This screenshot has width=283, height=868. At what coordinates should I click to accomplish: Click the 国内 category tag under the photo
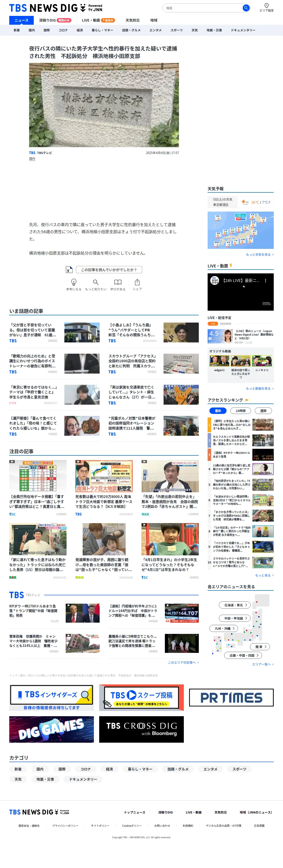(32, 159)
